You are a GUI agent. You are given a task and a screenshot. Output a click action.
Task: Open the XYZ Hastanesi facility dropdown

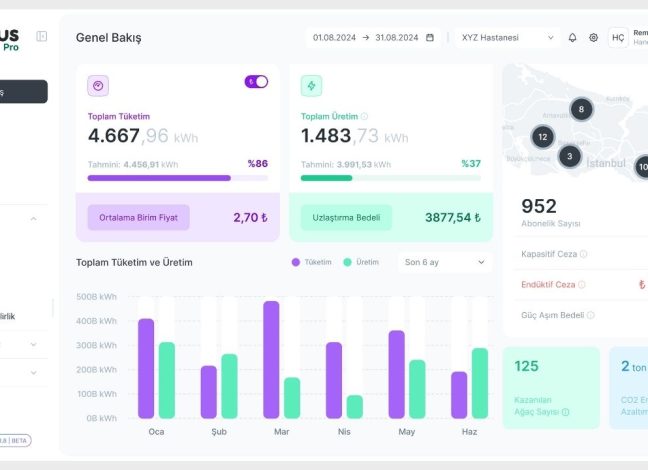(x=507, y=38)
